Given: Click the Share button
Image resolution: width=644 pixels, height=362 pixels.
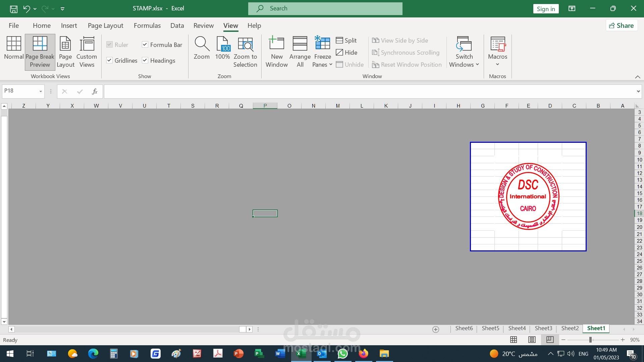Looking at the screenshot, I should click(x=622, y=25).
